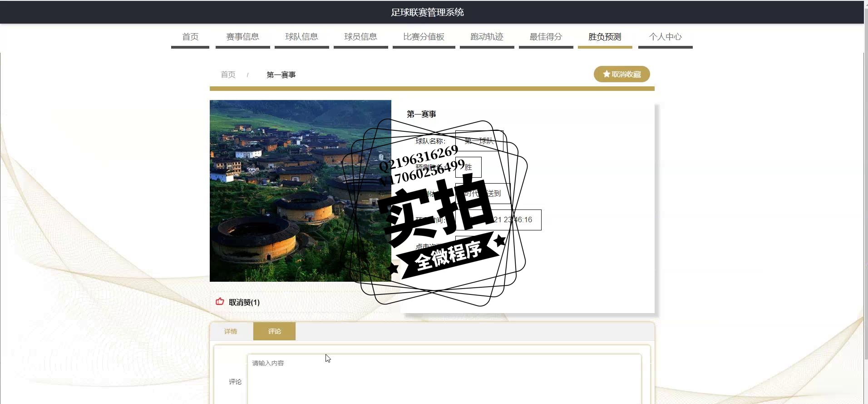Open the 球队信息 menu item

[301, 37]
